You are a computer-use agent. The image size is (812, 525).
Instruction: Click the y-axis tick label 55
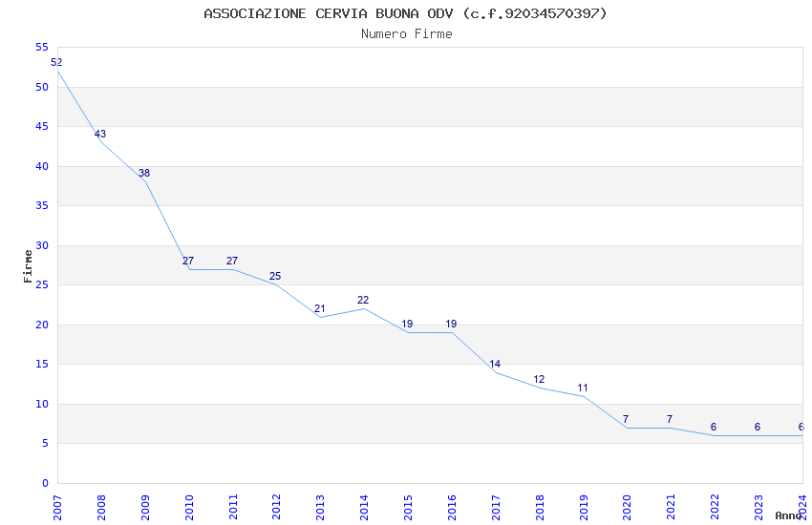(x=42, y=47)
